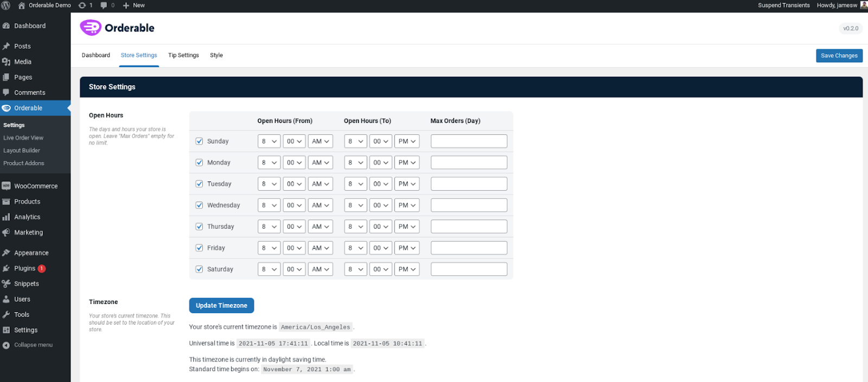Open Live Order View submenu item

(x=23, y=138)
